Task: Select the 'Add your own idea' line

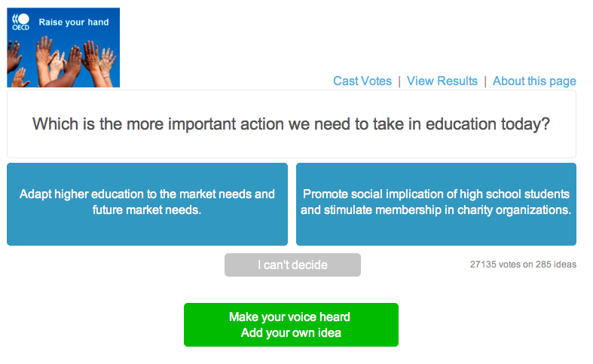Action: [291, 333]
